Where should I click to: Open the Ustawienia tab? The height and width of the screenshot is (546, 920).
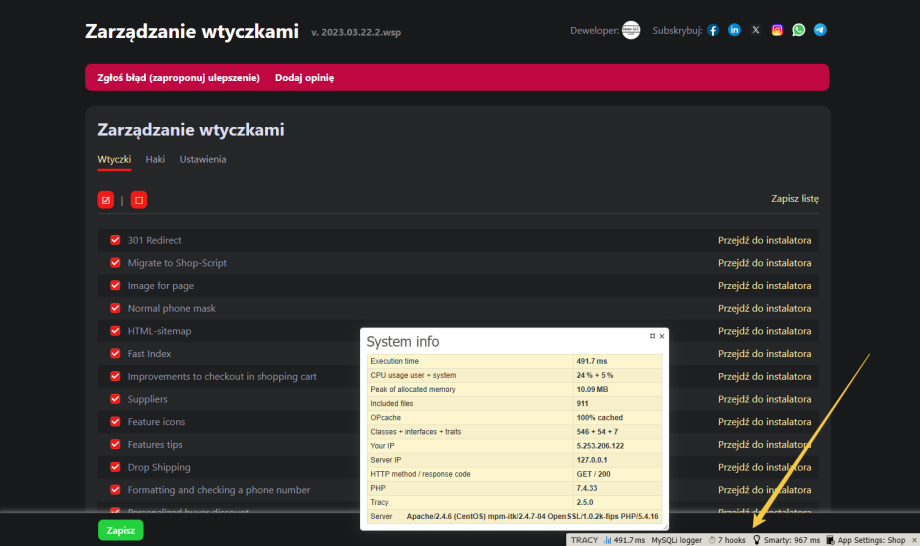[x=202, y=159]
